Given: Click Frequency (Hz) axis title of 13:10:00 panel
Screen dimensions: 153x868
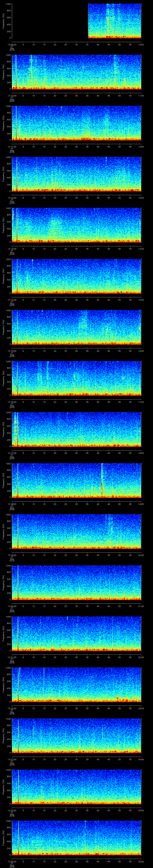Looking at the screenshot, I should click(4, 72).
